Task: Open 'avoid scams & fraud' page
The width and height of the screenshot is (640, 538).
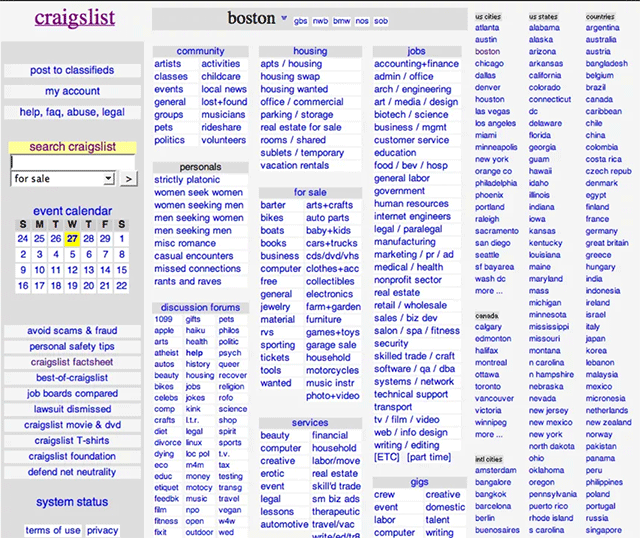Action: (71, 331)
